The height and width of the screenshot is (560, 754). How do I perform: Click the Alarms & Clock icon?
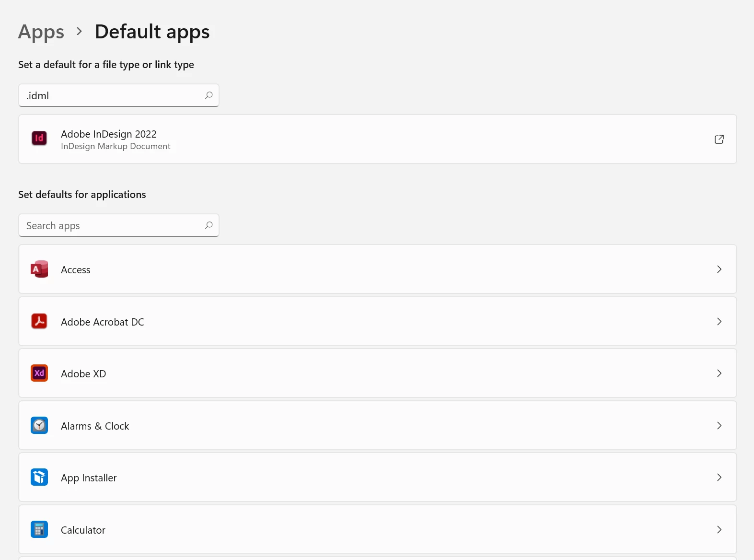[x=39, y=425]
